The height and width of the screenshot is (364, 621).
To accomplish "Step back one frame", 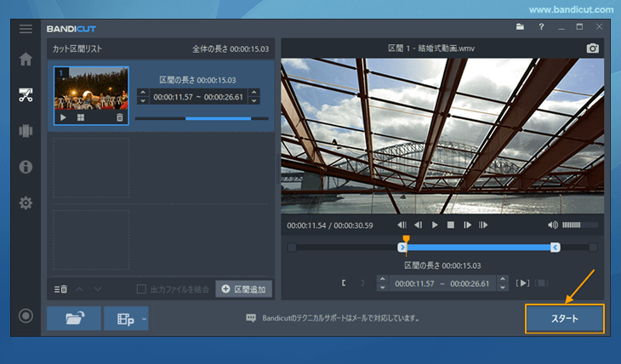I will click(418, 225).
